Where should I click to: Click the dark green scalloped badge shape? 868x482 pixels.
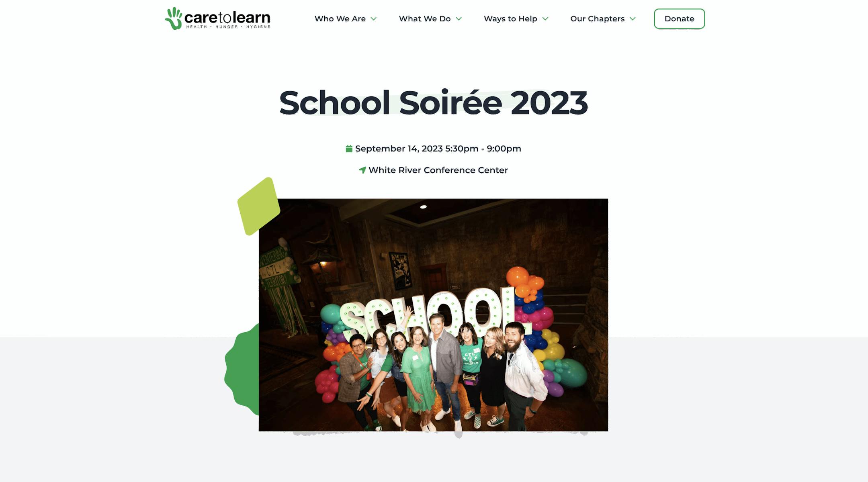point(242,370)
